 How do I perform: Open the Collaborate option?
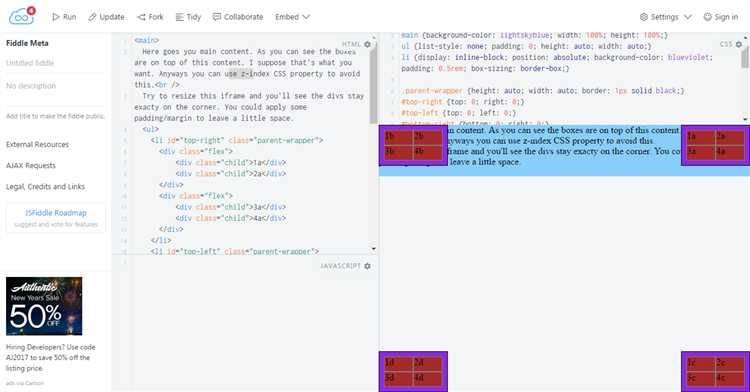point(238,17)
